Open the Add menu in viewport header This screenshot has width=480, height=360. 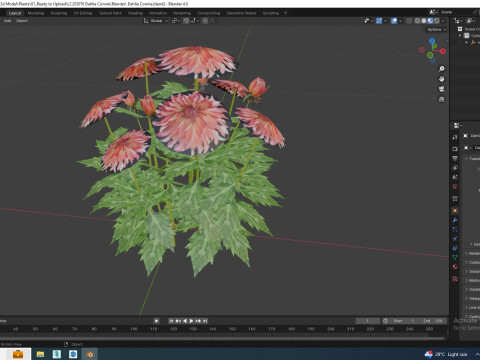7,21
